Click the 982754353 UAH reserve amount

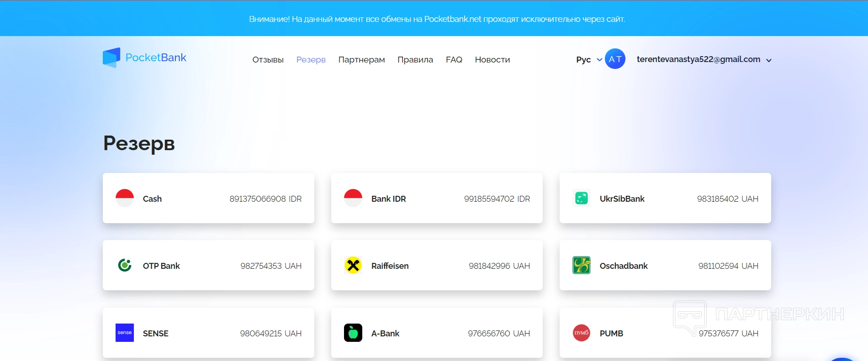click(271, 266)
